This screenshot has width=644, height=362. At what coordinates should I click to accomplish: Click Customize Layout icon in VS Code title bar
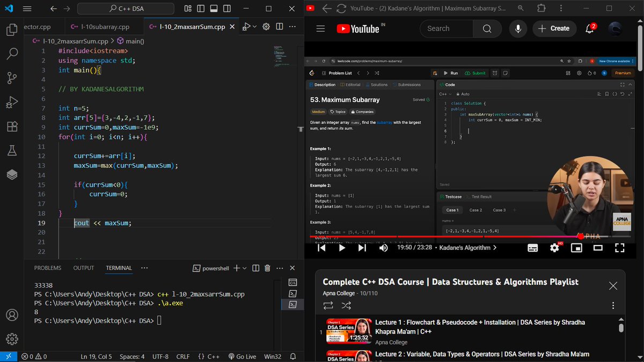[x=188, y=9]
